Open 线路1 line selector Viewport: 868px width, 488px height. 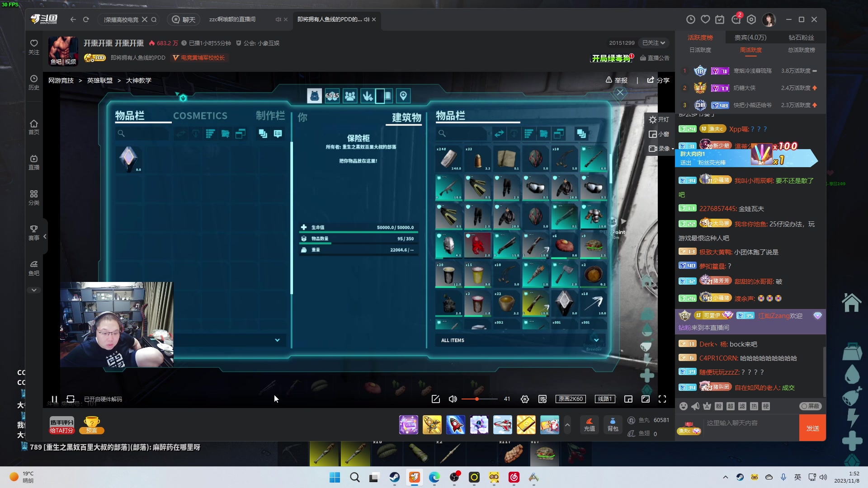pyautogui.click(x=605, y=399)
